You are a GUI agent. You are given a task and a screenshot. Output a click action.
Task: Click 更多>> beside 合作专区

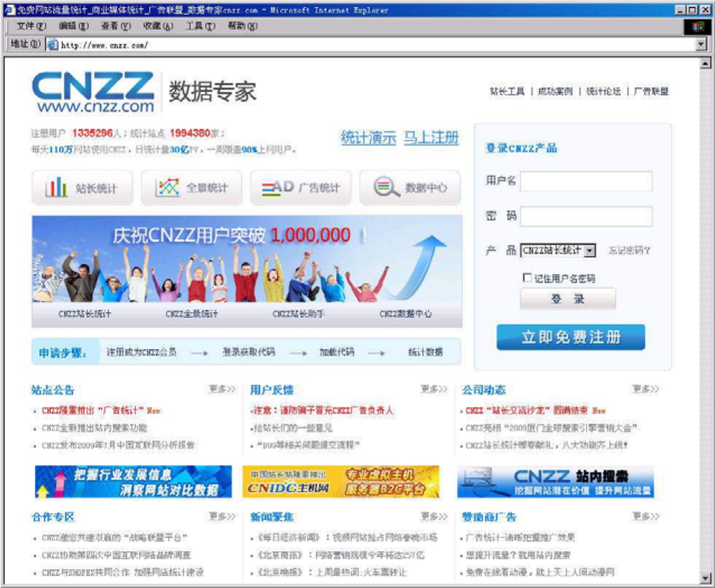point(222,516)
